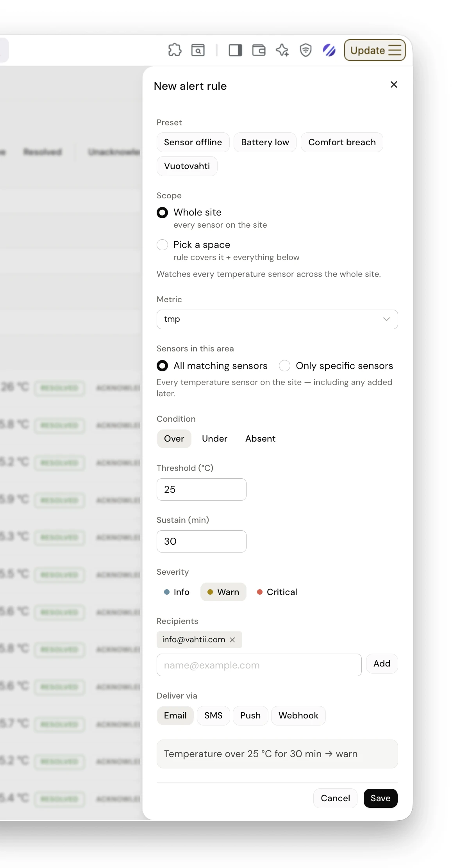Apply the Sensor offline preset
This screenshot has height=868, width=452.
(x=193, y=143)
